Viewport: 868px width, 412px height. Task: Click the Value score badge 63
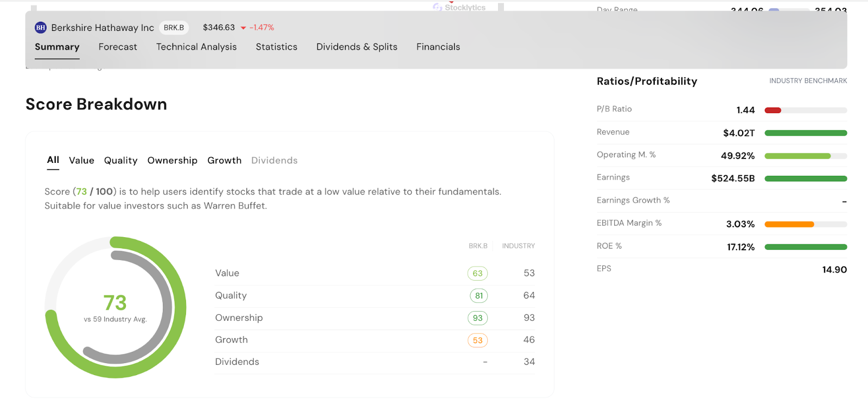(477, 274)
